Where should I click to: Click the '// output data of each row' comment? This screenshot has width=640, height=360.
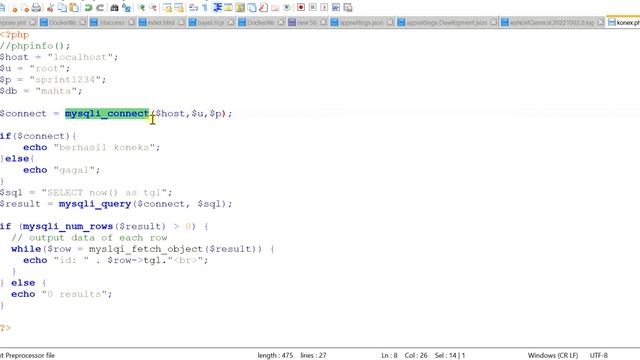[89, 238]
